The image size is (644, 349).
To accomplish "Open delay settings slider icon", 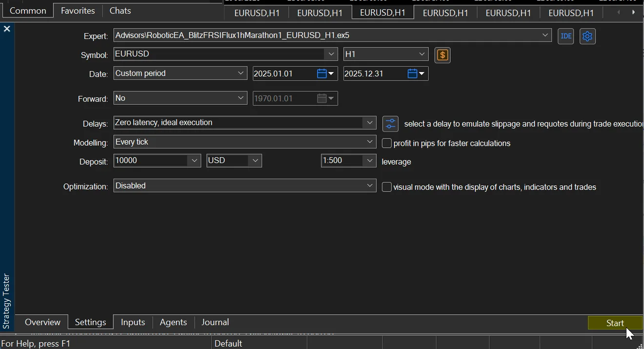I will tap(390, 124).
